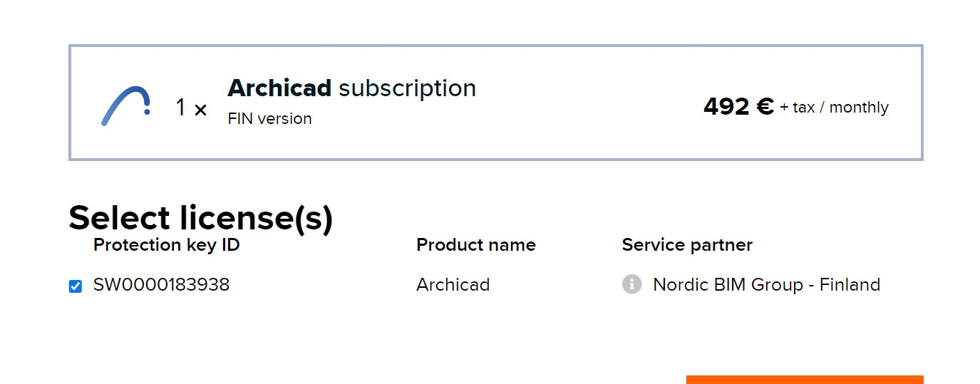
Task: Click the 492 € price
Action: click(x=738, y=107)
